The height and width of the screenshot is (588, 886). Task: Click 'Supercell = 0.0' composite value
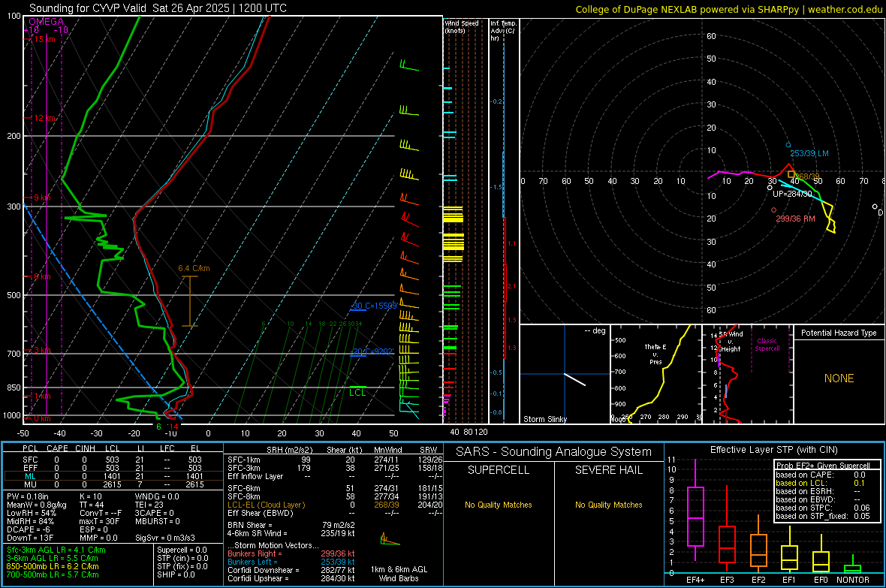(x=182, y=550)
